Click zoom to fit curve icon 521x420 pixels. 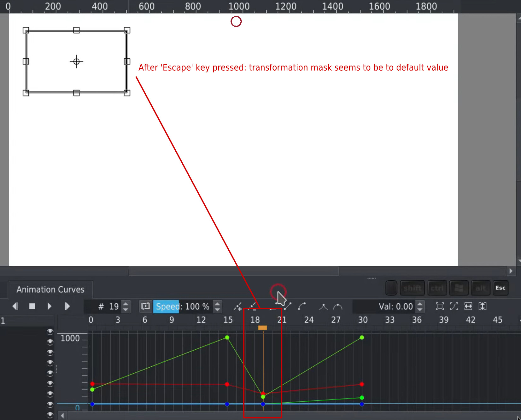point(454,306)
